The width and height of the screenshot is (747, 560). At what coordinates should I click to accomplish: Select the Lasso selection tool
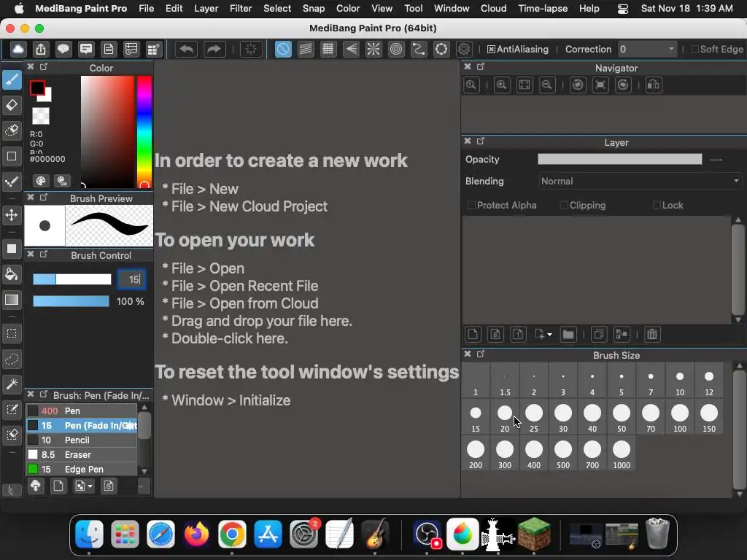click(12, 359)
